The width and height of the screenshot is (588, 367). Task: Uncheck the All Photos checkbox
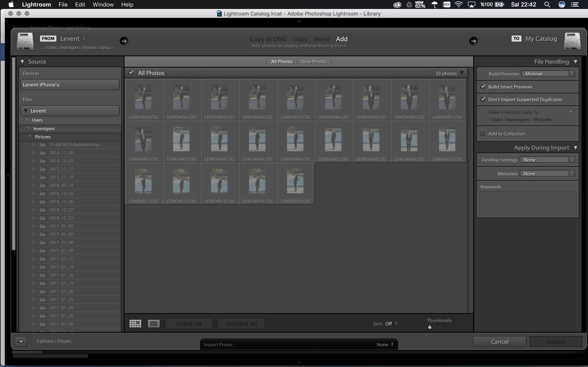pyautogui.click(x=131, y=73)
